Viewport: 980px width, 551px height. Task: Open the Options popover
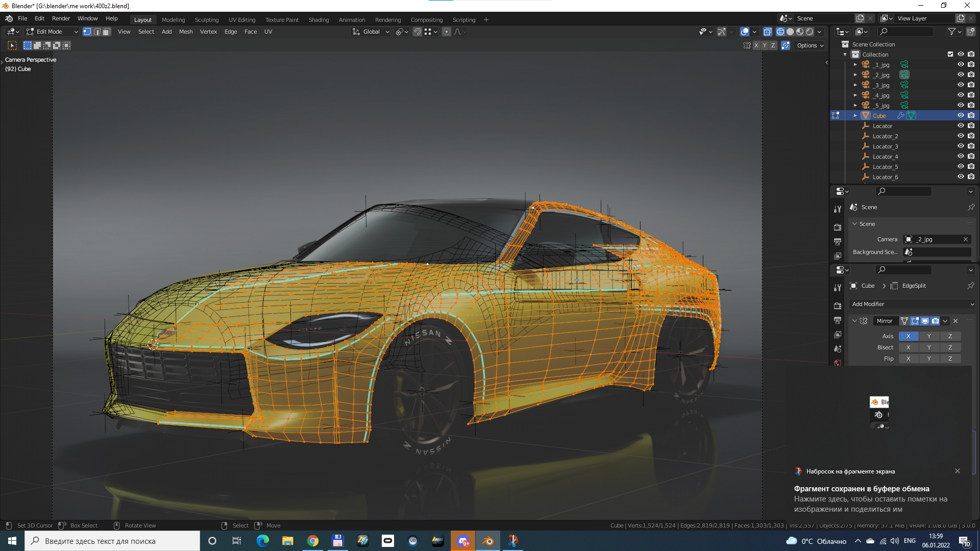(x=810, y=45)
